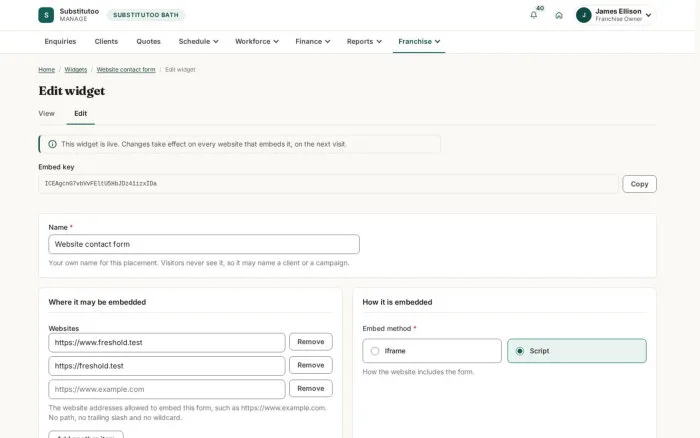Viewport: 700px width, 438px height.
Task: Select the Script embed method
Action: click(x=577, y=351)
